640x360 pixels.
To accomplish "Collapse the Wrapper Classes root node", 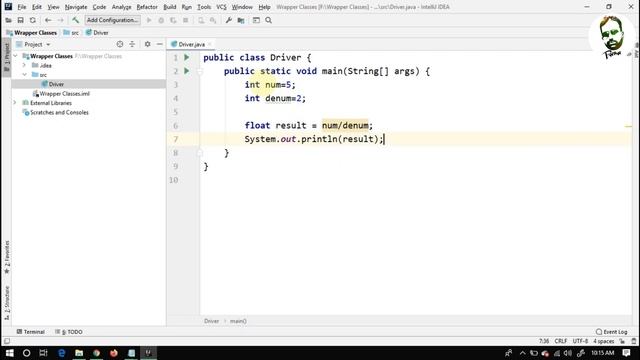I will [x=16, y=56].
